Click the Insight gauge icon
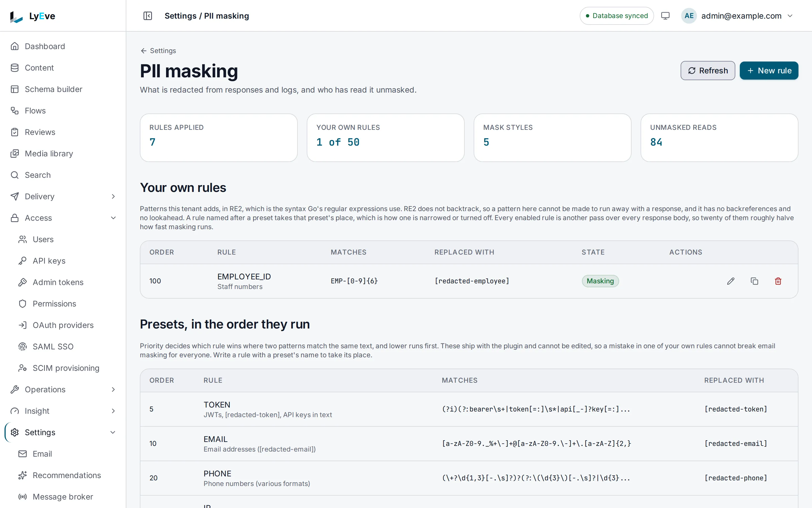 tap(14, 411)
